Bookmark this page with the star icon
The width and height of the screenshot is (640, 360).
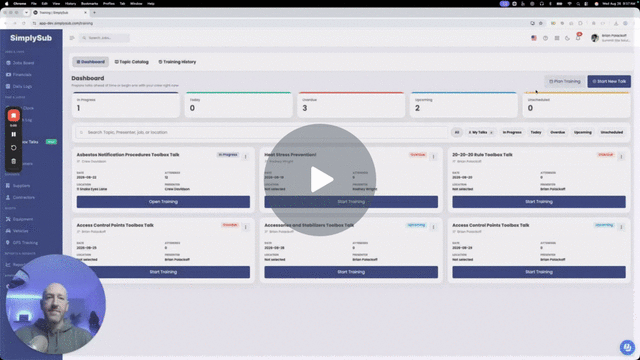(x=541, y=23)
